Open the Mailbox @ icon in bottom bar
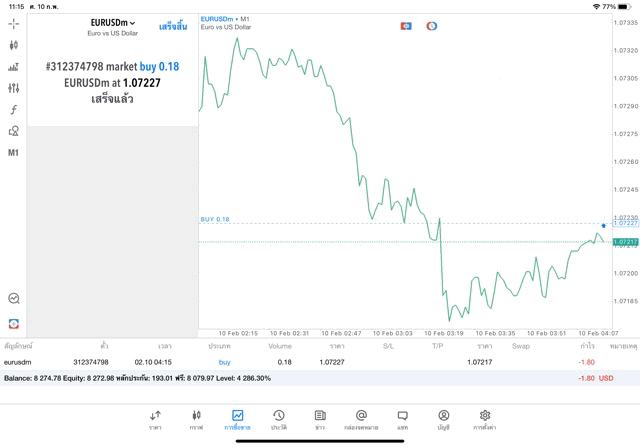Screen dimensions: 640x447 (361, 419)
